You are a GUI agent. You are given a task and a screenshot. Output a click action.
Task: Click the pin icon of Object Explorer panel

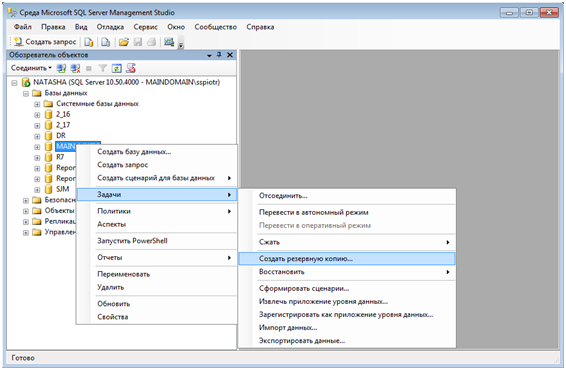pos(219,55)
